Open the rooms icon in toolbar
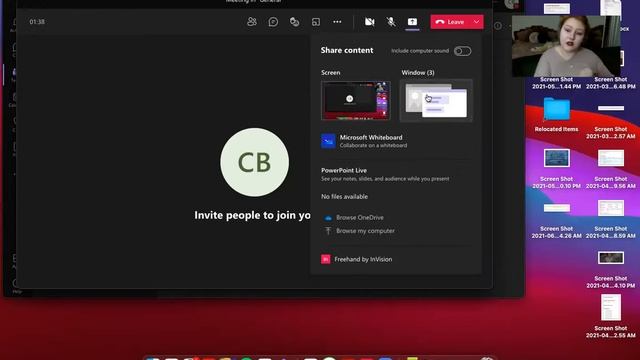The width and height of the screenshot is (640, 360). (316, 22)
